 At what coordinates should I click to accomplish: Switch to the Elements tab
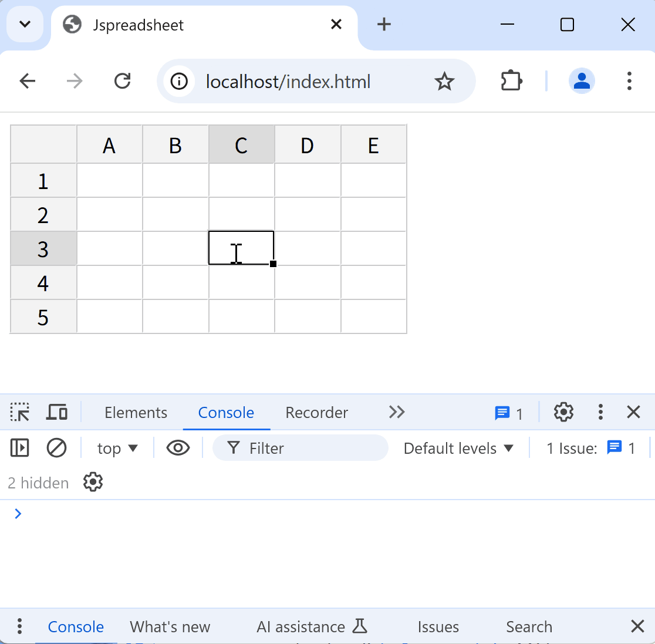point(136,412)
